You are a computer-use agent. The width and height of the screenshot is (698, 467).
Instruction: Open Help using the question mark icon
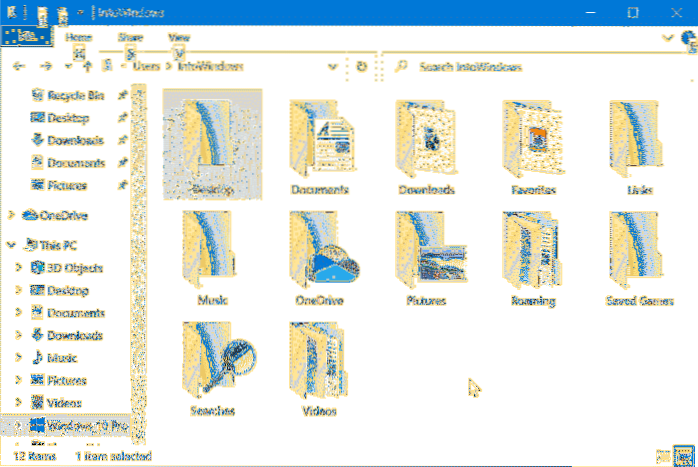click(688, 38)
